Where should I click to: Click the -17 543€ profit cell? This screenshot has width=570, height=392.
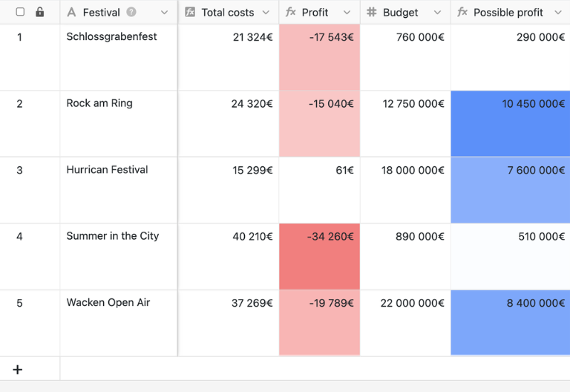pyautogui.click(x=320, y=57)
